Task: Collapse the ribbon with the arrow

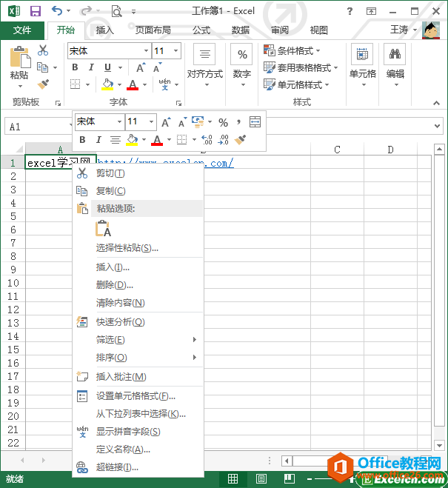Action: click(x=436, y=103)
